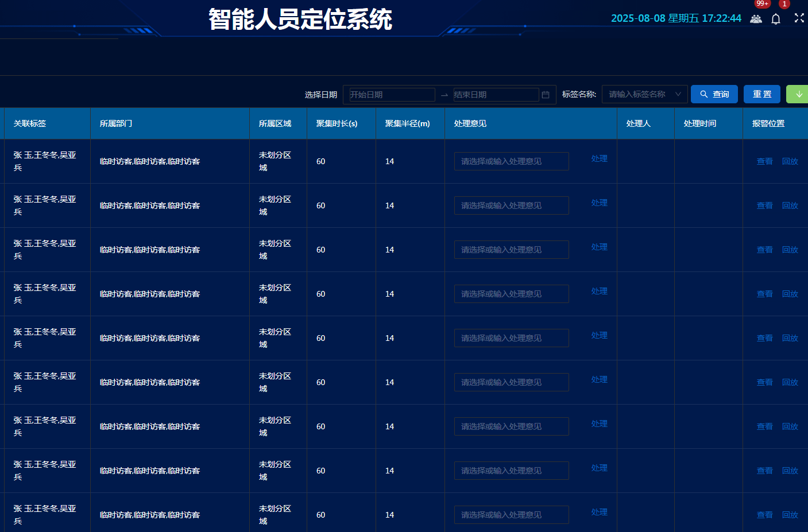Open the 标签名称 dropdown arrow
Image resolution: width=808 pixels, height=532 pixels.
(678, 94)
